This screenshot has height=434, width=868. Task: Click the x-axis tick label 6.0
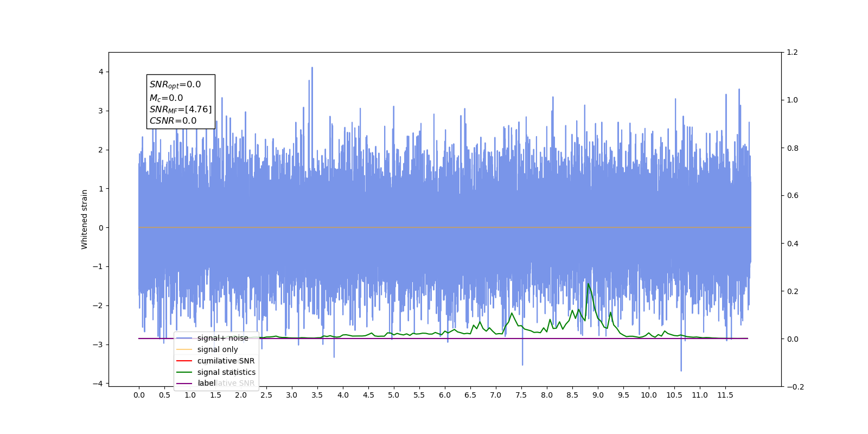[445, 395]
